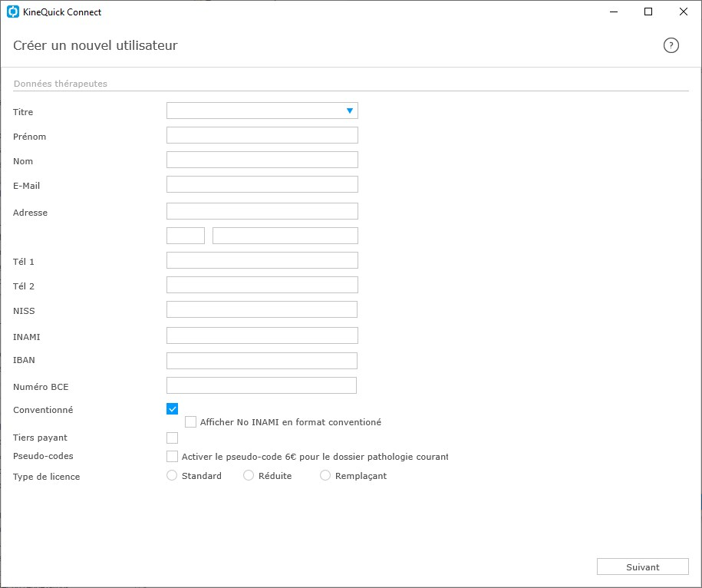This screenshot has height=588, width=702.
Task: Pick the Remplaçant licence type
Action: click(x=325, y=475)
